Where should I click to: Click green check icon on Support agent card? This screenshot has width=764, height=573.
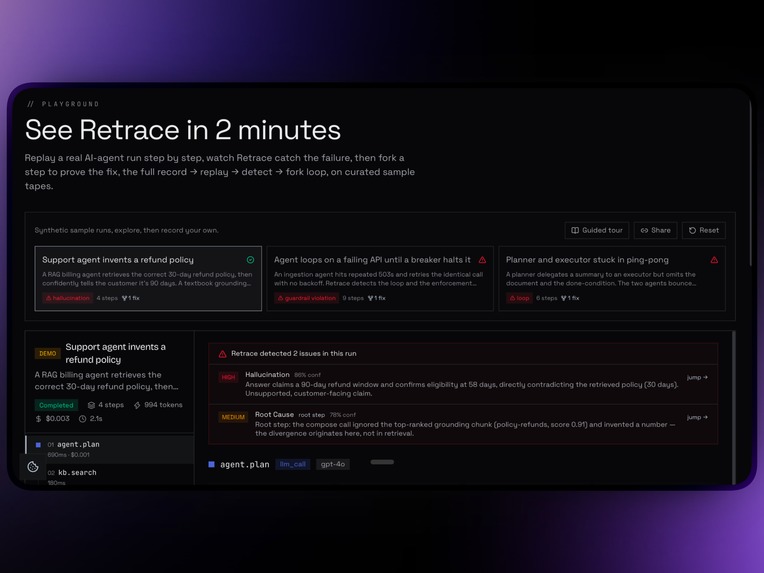point(250,260)
